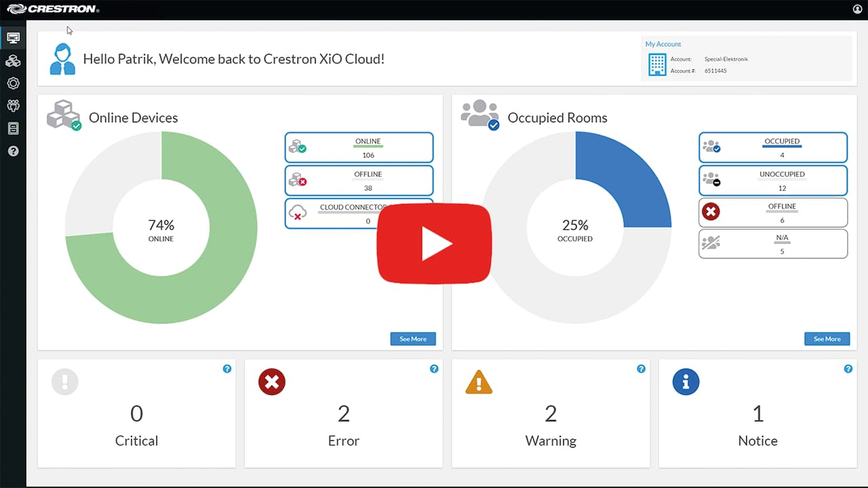Open help tooltip on Warning card
Viewport: 868px width, 488px height.
641,369
